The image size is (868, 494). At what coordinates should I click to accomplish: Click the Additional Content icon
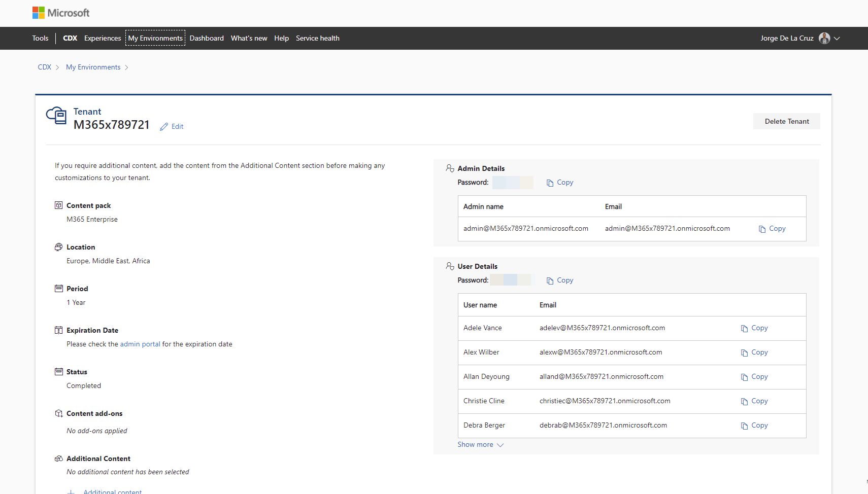coord(59,458)
